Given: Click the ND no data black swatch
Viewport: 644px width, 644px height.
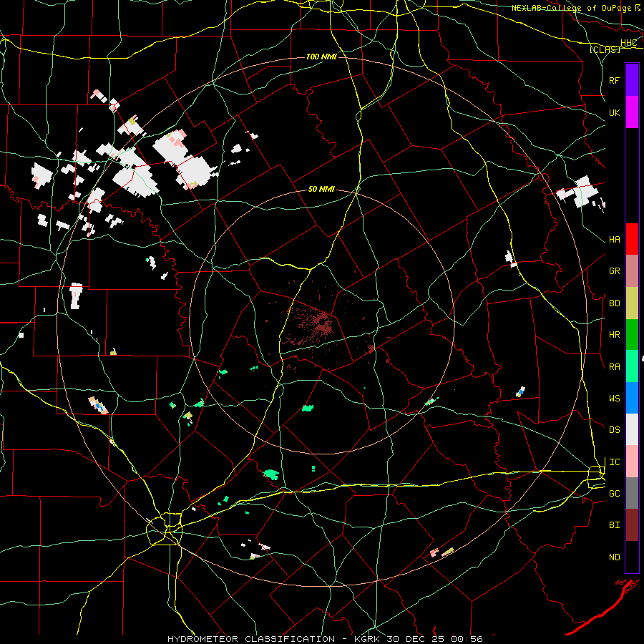Looking at the screenshot, I should point(632,557).
